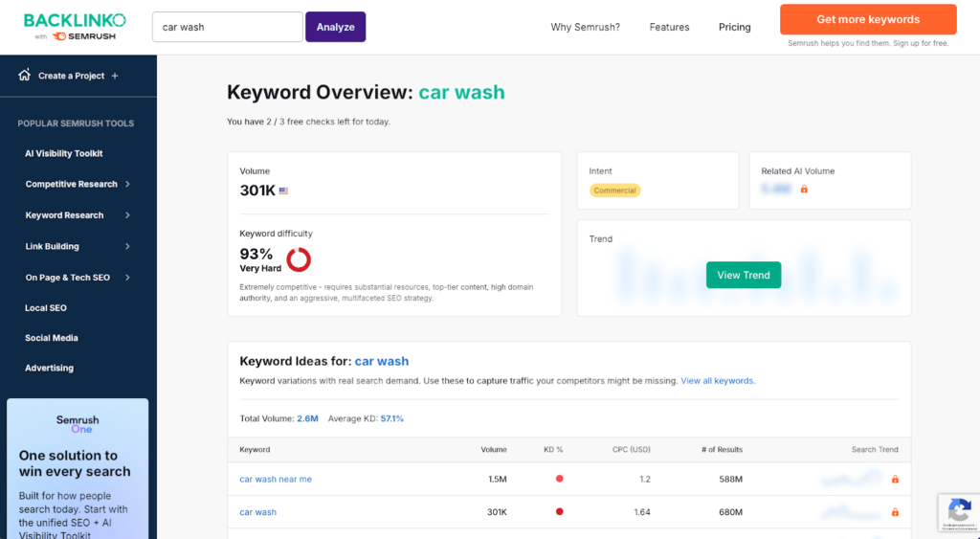
Task: Click the Total Volume 2.6M value
Action: tap(307, 418)
